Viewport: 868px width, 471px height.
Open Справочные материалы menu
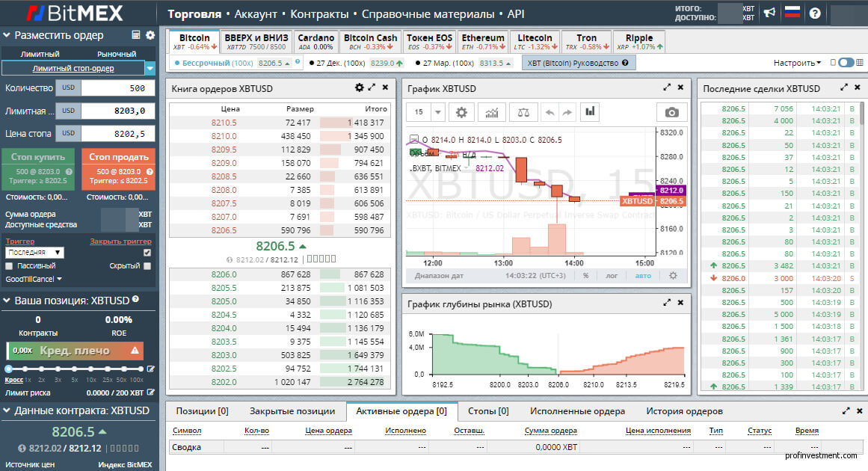(428, 14)
